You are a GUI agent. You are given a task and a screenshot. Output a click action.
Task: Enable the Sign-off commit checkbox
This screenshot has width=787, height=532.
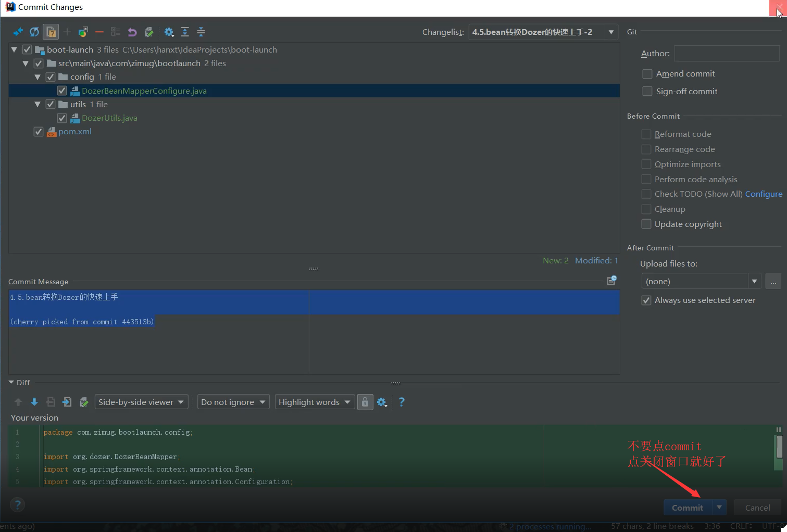(x=647, y=91)
